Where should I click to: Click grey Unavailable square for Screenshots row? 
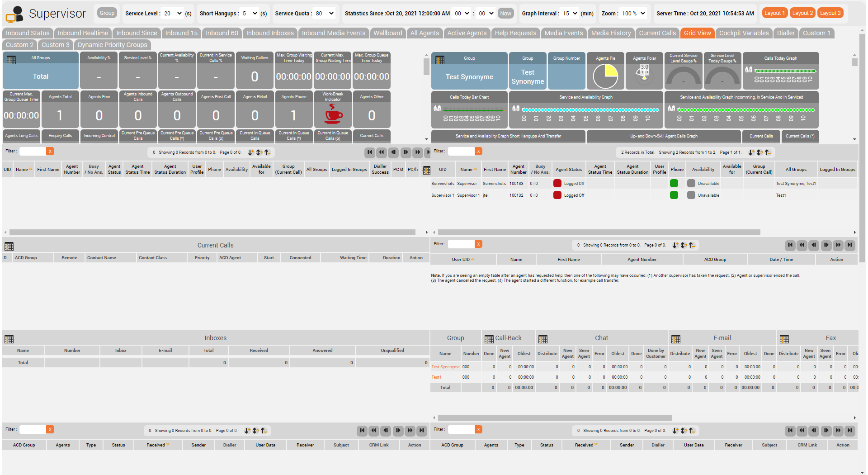(691, 183)
